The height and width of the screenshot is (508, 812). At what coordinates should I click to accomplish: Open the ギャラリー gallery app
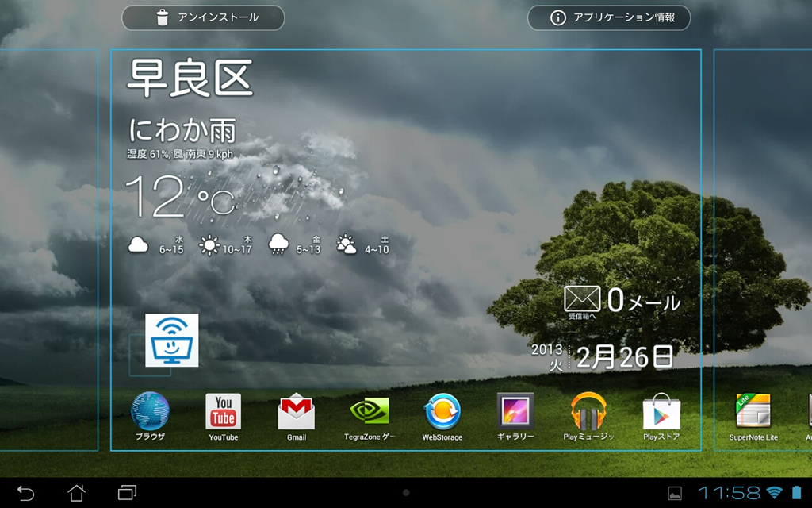point(515,413)
